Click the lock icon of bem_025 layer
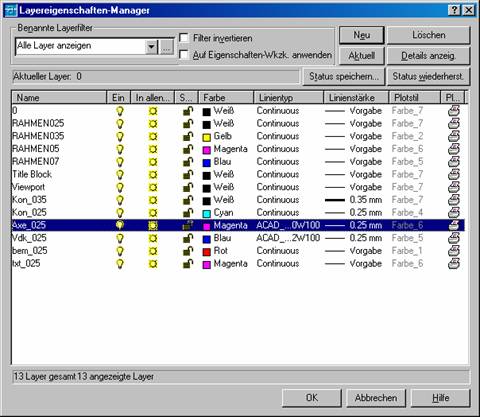 click(188, 251)
